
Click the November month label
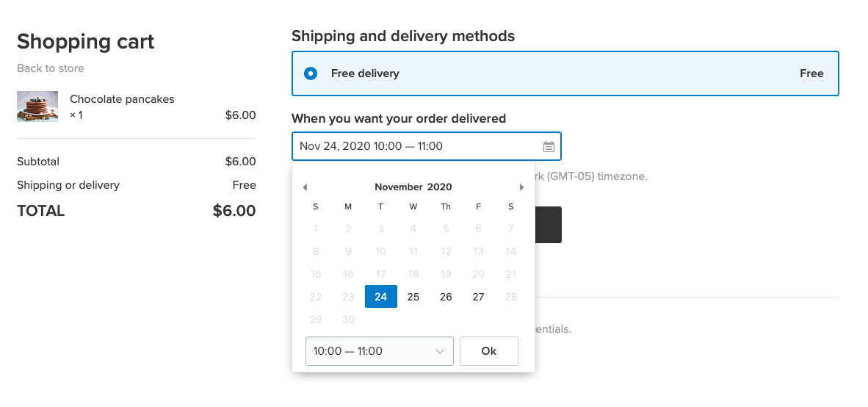398,187
